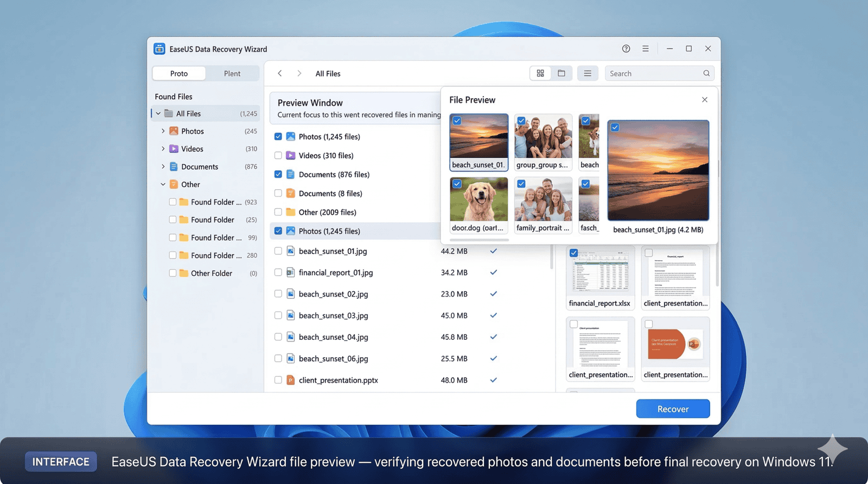The width and height of the screenshot is (868, 484).
Task: Check the Documents (8 files) checkbox
Action: pyautogui.click(x=278, y=193)
